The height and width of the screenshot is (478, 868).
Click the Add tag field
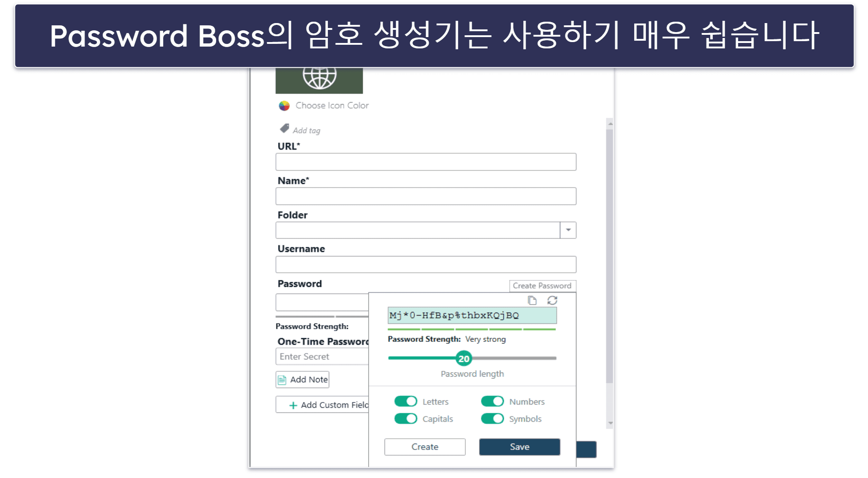coord(306,131)
